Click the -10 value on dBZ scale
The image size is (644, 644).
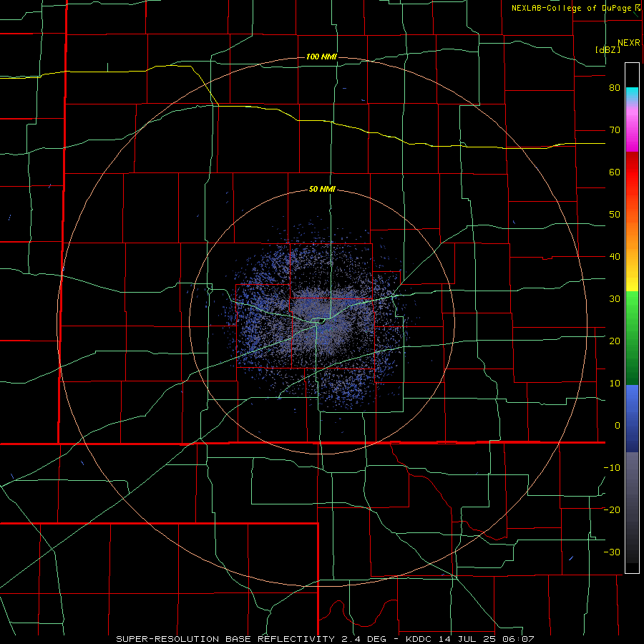pos(612,468)
